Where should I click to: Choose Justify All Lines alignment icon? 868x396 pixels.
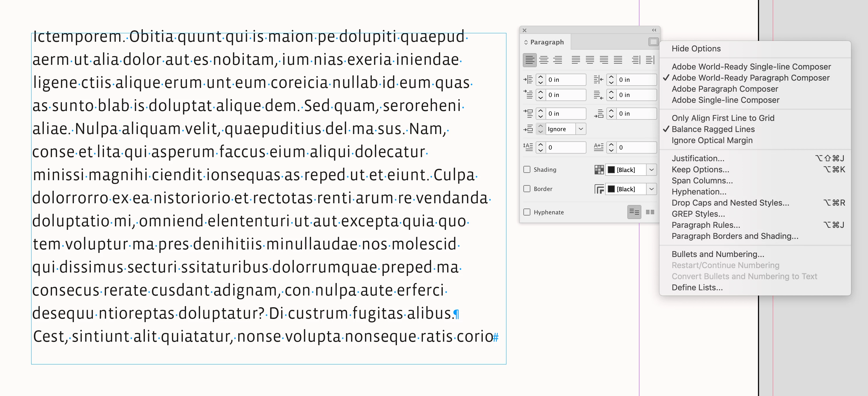pos(618,60)
